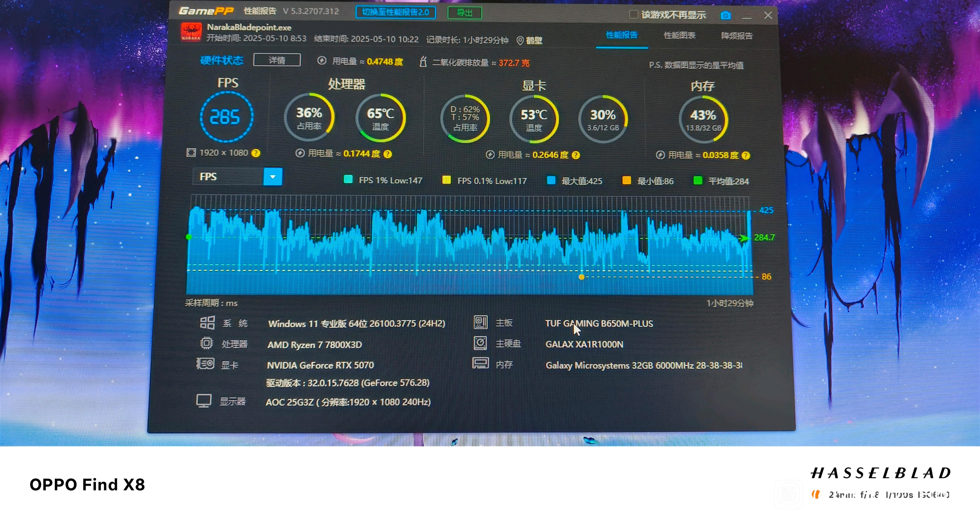The width and height of the screenshot is (980, 521).
Task: Click the 284.7 average label on chart
Action: 764,238
